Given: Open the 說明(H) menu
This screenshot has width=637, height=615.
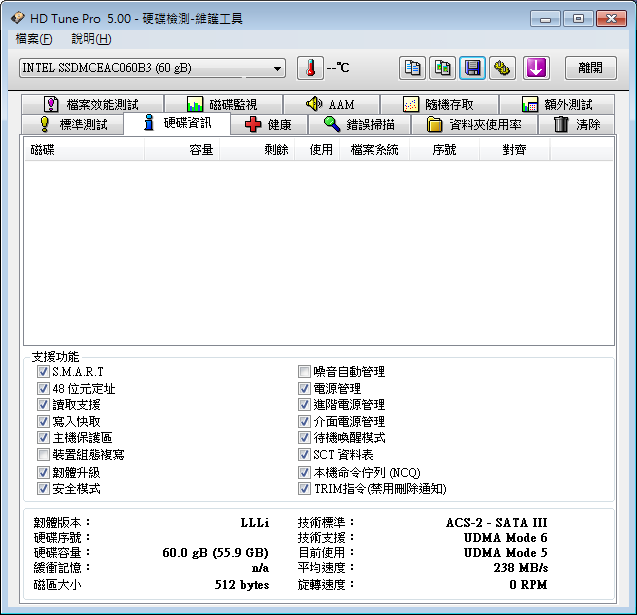Looking at the screenshot, I should coord(91,39).
